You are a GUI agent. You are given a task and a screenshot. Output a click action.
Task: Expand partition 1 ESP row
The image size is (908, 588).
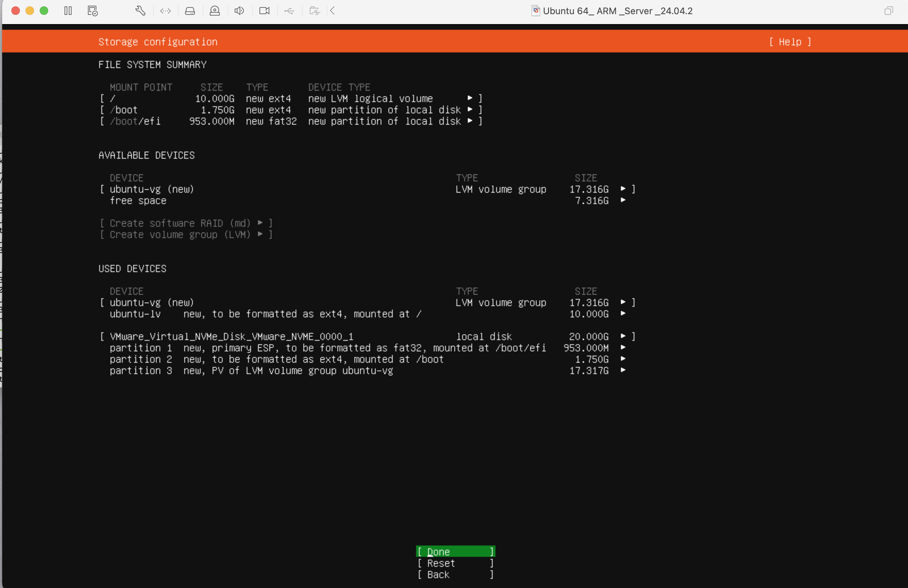pos(368,348)
